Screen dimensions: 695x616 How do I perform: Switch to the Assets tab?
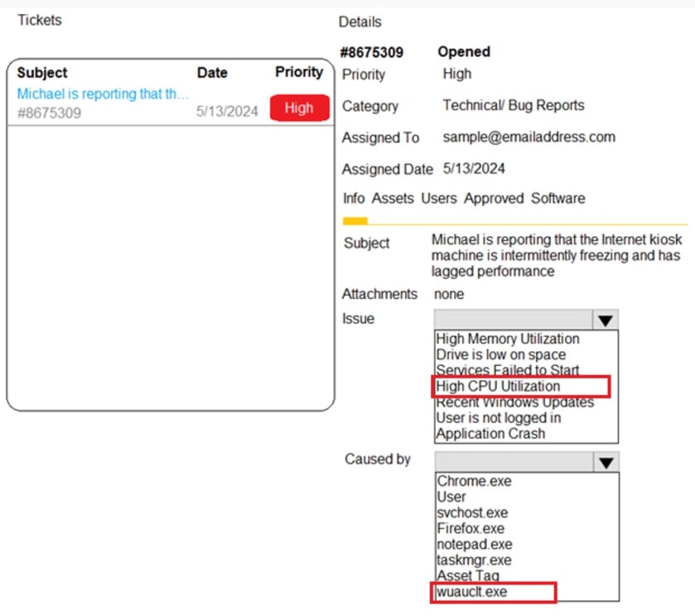click(393, 199)
